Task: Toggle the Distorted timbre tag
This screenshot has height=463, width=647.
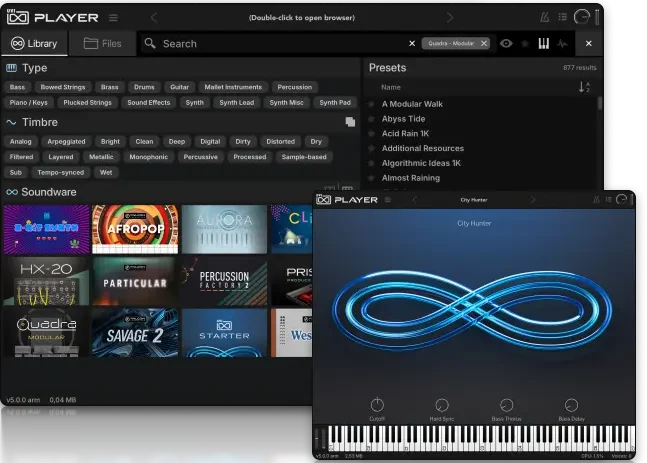Action: tap(281, 142)
